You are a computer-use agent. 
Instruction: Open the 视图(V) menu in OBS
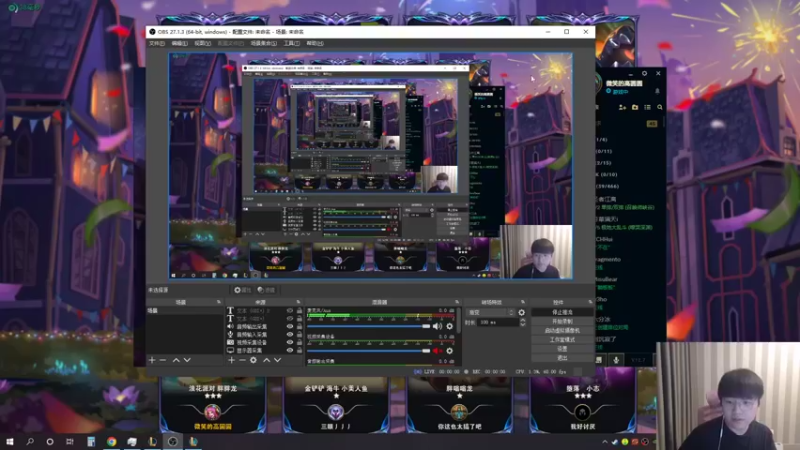click(x=203, y=43)
